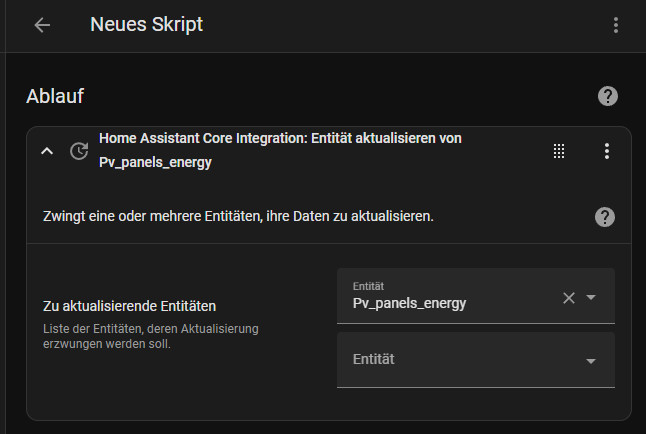646x434 pixels.
Task: Open the action card's three-dot menu
Action: (x=606, y=151)
